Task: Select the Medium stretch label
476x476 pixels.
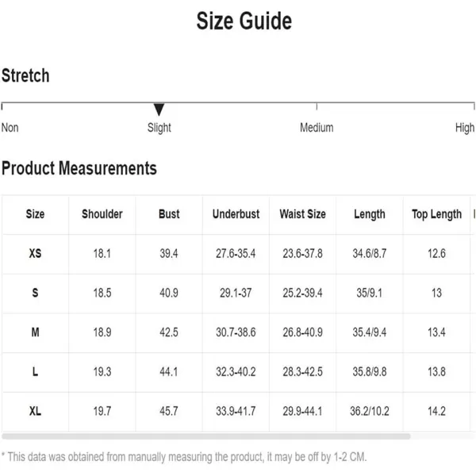Action: 317,128
